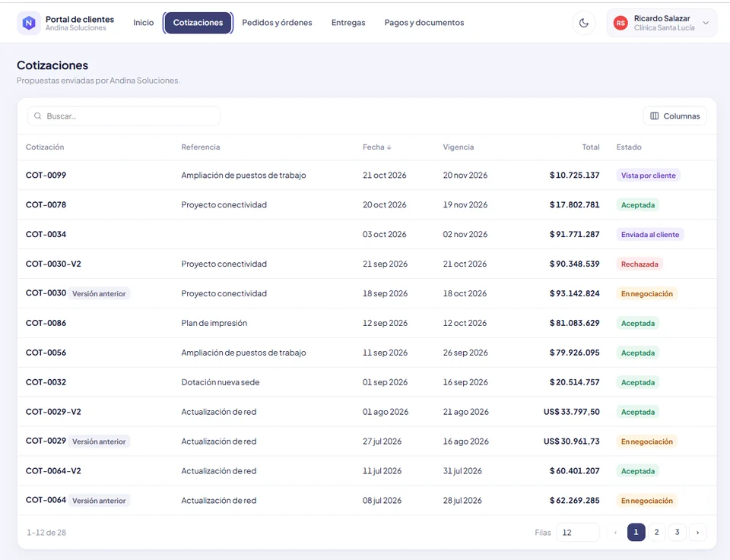Screen dimensions: 730x560
Task: Click the date 21 oct 2026
Action: 385,176
